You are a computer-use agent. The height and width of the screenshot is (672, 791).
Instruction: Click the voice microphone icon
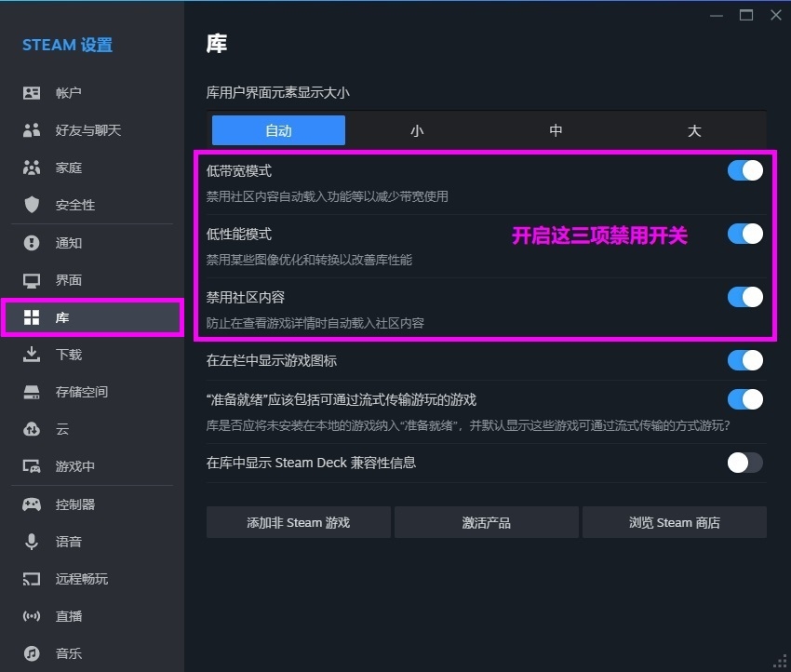[32, 542]
